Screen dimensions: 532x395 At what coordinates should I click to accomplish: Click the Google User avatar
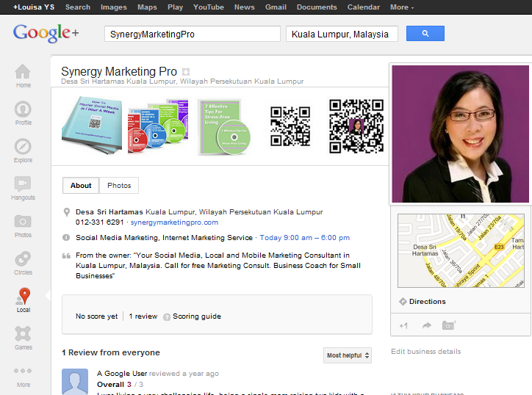[75, 382]
